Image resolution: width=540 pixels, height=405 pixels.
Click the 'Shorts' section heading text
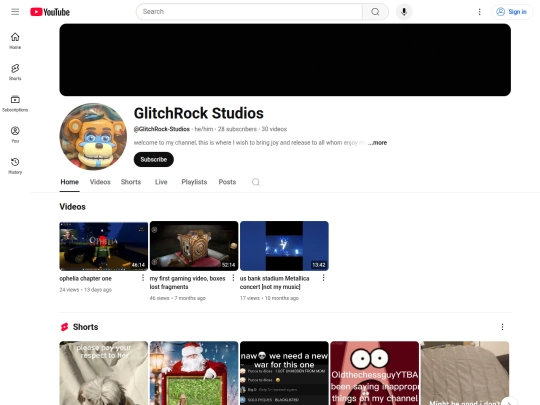85,327
